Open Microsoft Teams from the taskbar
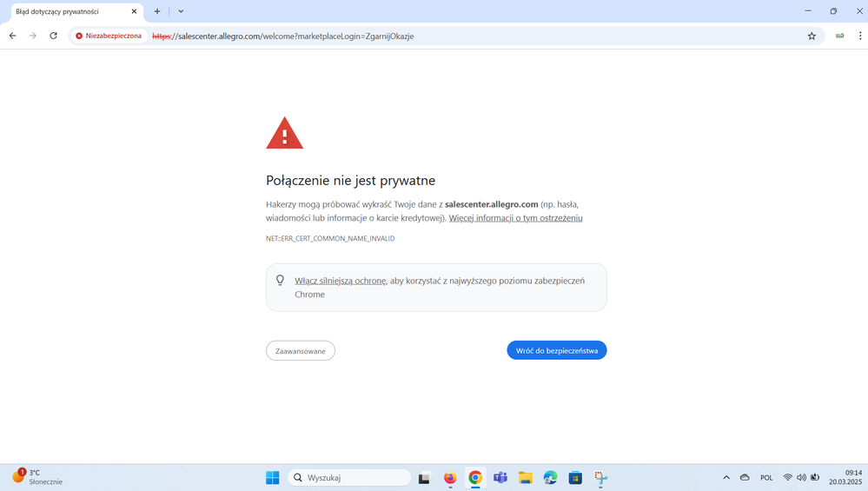The height and width of the screenshot is (491, 868). [500, 478]
